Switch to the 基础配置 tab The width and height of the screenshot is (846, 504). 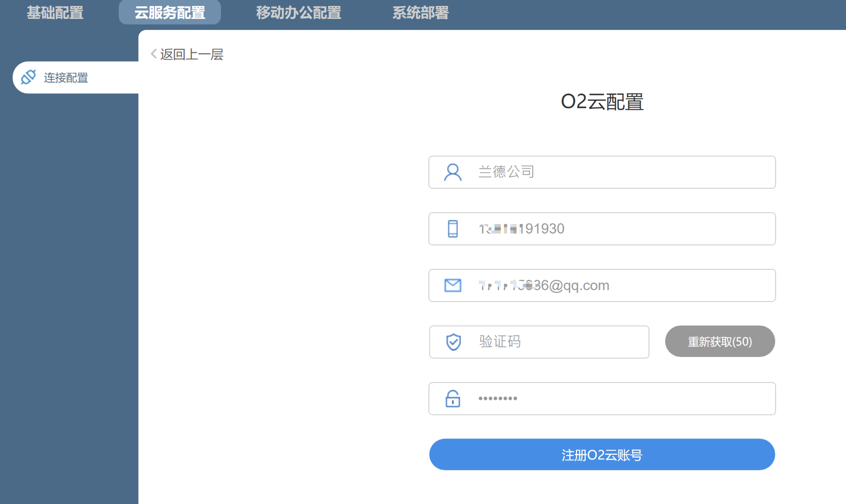point(55,12)
